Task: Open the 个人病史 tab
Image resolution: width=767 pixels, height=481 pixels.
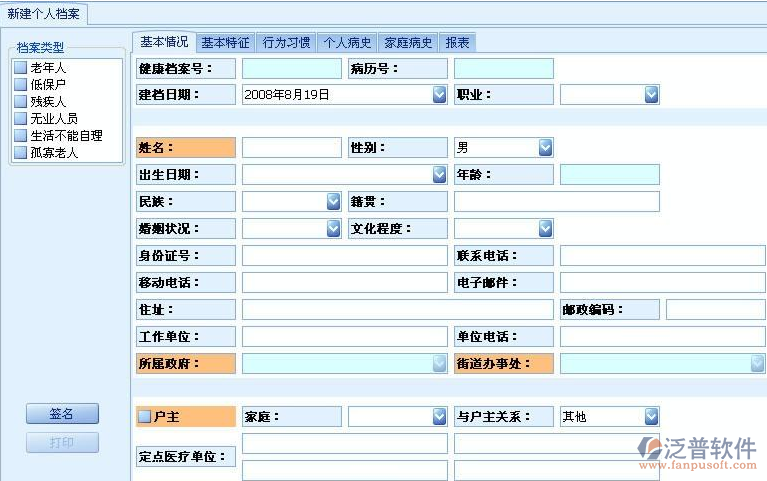Action: (x=347, y=42)
